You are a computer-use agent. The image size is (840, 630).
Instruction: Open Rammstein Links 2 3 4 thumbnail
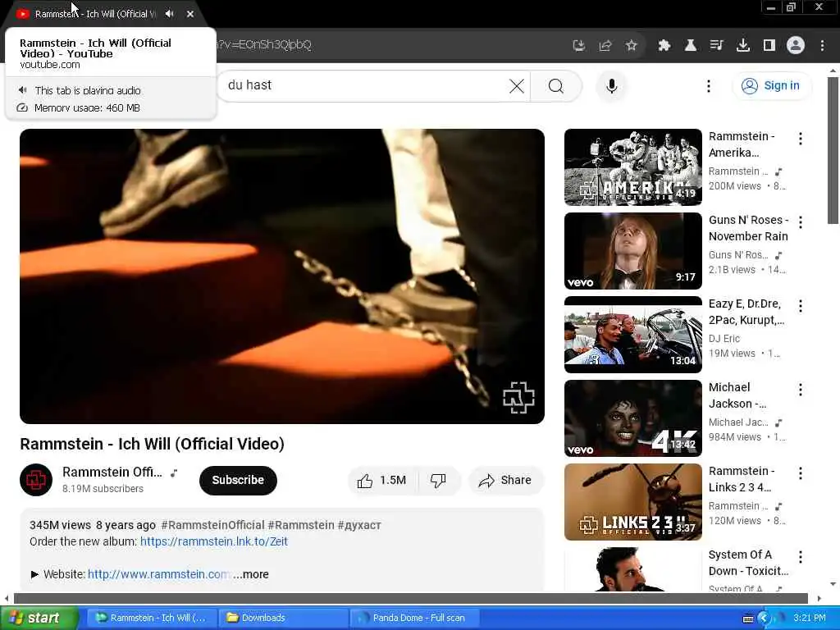coord(632,501)
